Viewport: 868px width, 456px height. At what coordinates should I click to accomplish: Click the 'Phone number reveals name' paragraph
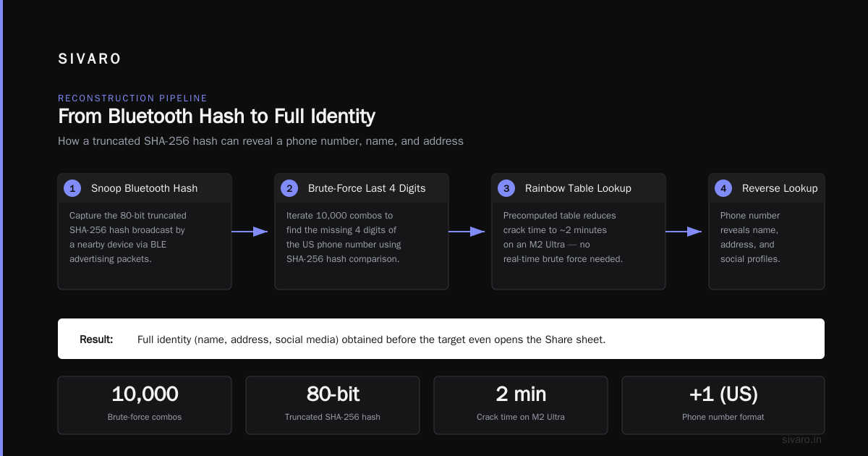750,237
